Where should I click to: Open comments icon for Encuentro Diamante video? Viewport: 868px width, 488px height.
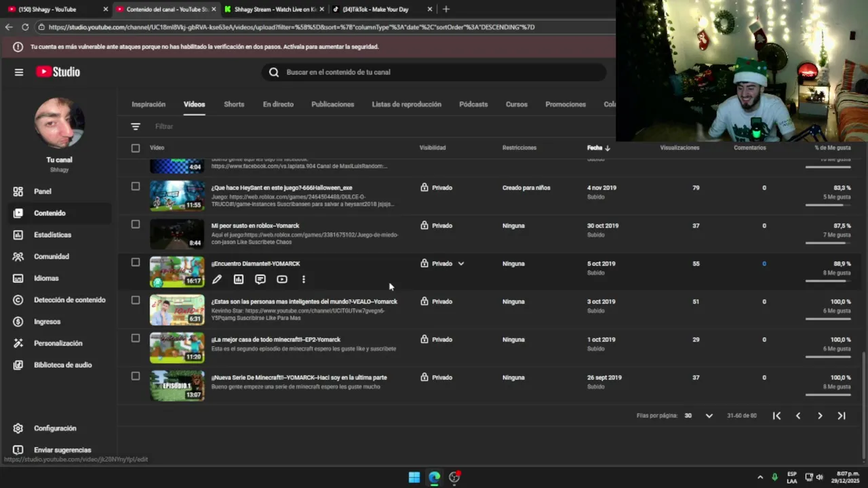(260, 279)
